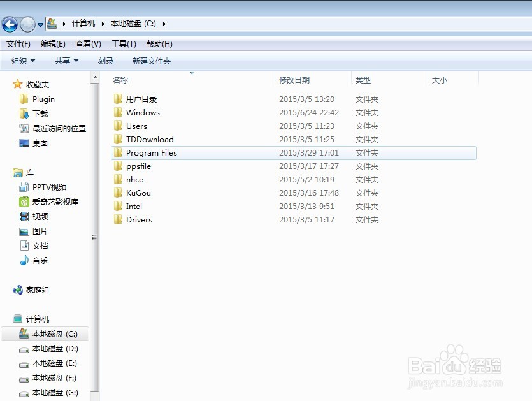Click the back navigation arrow
The height and width of the screenshot is (401, 532).
(10, 24)
